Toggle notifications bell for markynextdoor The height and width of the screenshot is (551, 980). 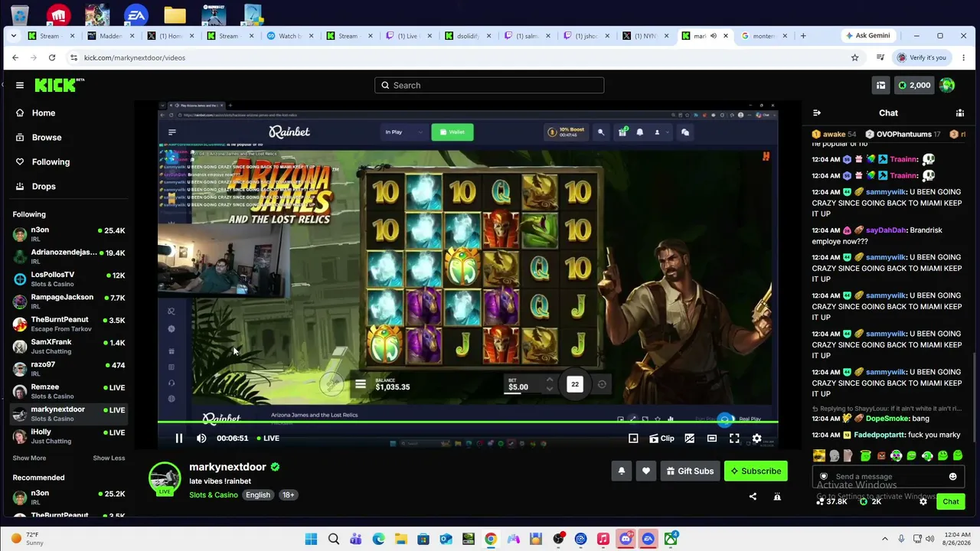point(622,471)
